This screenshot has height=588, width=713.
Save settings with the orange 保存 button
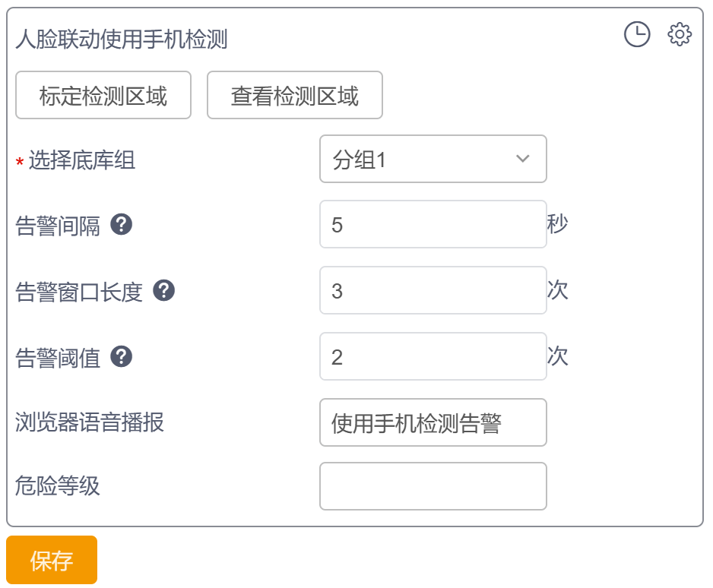(52, 560)
